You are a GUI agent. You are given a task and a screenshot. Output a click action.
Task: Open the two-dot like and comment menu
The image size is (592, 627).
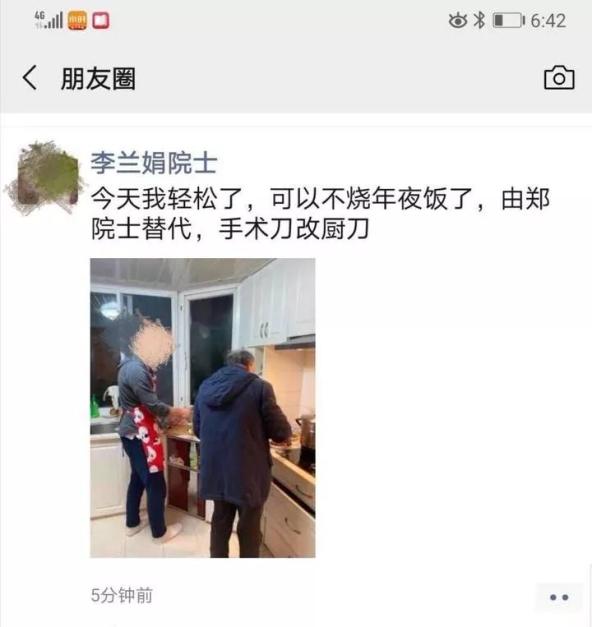559,597
